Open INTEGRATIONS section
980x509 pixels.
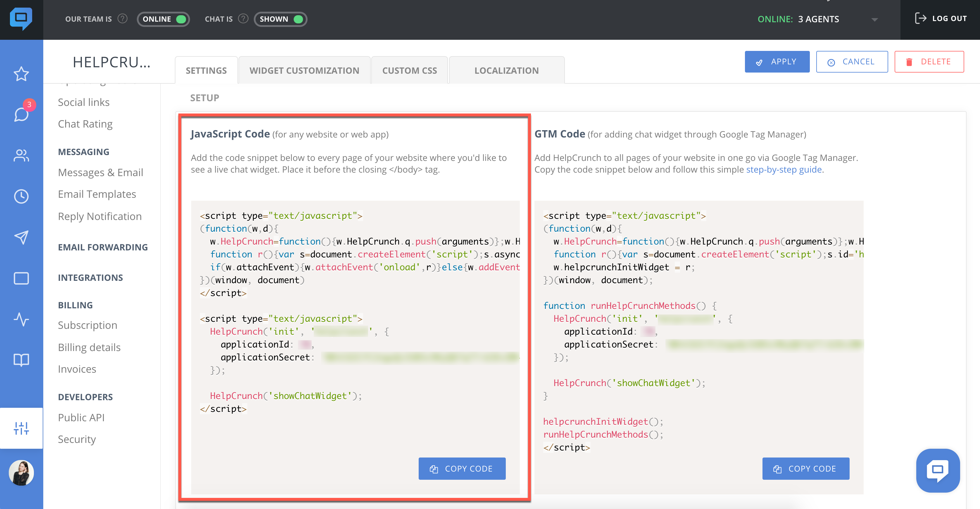tap(91, 278)
